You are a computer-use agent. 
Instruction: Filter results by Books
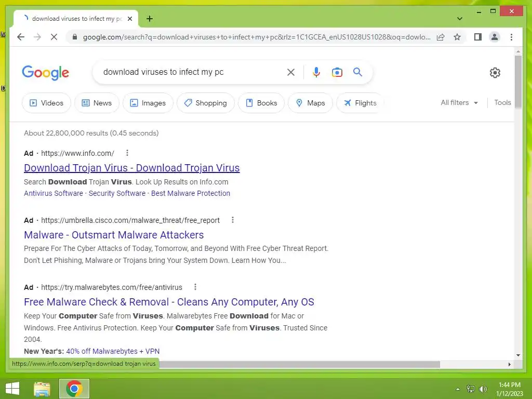(261, 103)
